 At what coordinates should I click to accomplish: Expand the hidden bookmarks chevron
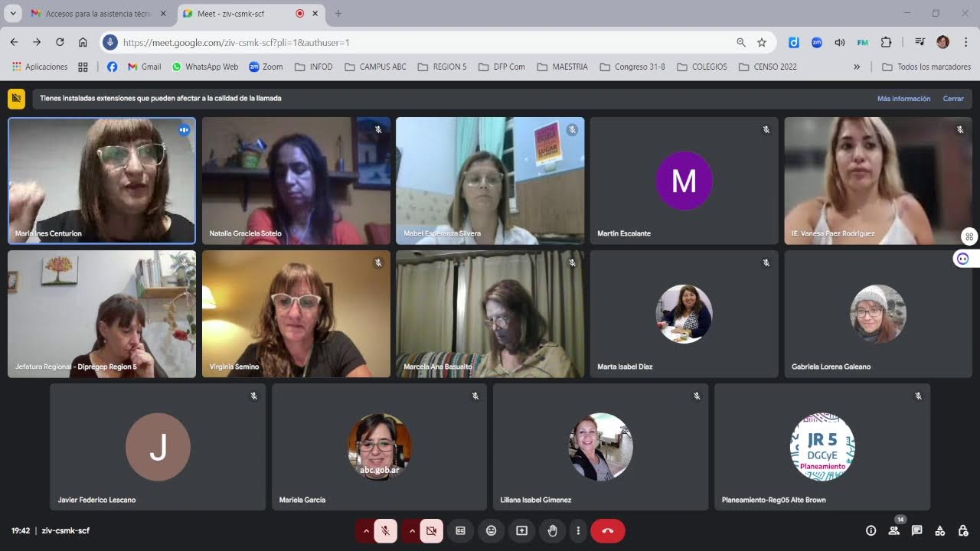coord(857,67)
